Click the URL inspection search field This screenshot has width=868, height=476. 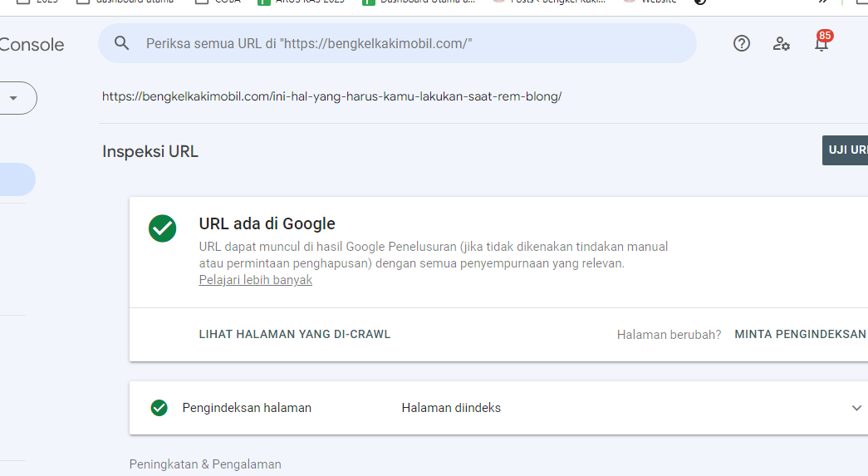(x=397, y=43)
